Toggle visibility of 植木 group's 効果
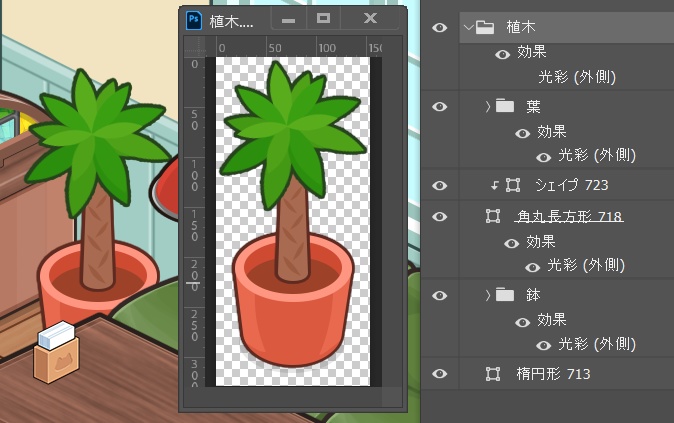The height and width of the screenshot is (423, 674). pyautogui.click(x=502, y=54)
